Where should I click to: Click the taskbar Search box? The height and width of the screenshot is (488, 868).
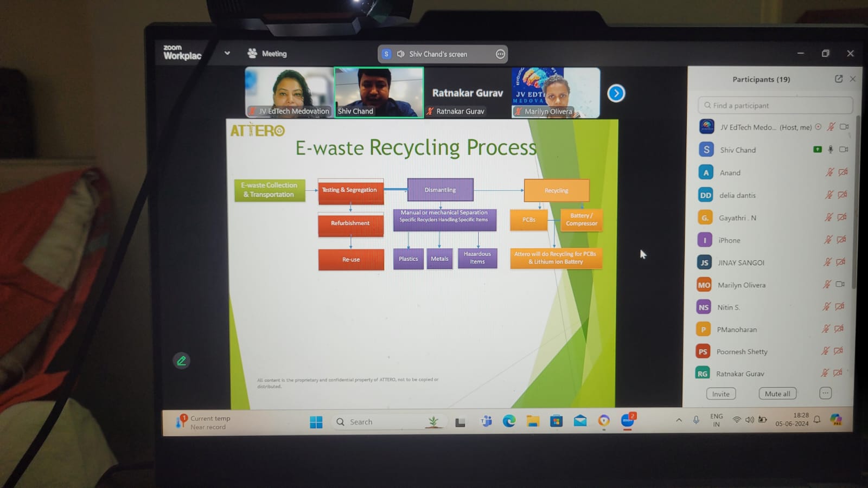pyautogui.click(x=388, y=422)
